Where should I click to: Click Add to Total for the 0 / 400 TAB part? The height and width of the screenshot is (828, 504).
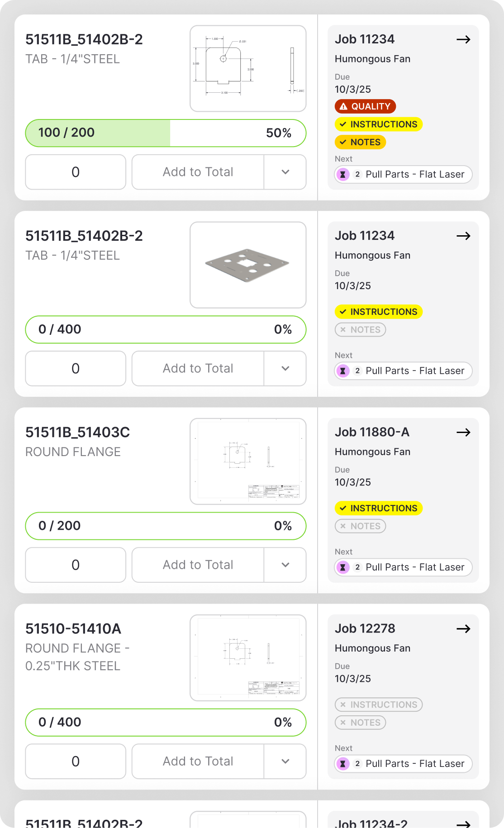(198, 368)
